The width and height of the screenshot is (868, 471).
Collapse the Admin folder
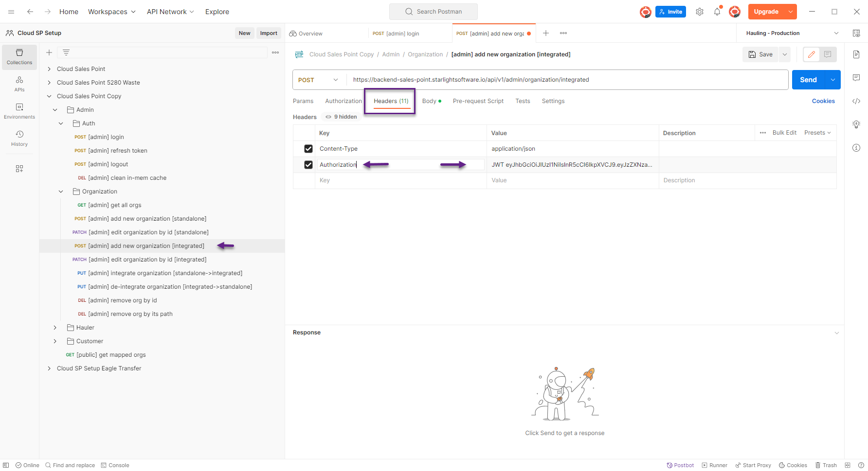pyautogui.click(x=55, y=110)
